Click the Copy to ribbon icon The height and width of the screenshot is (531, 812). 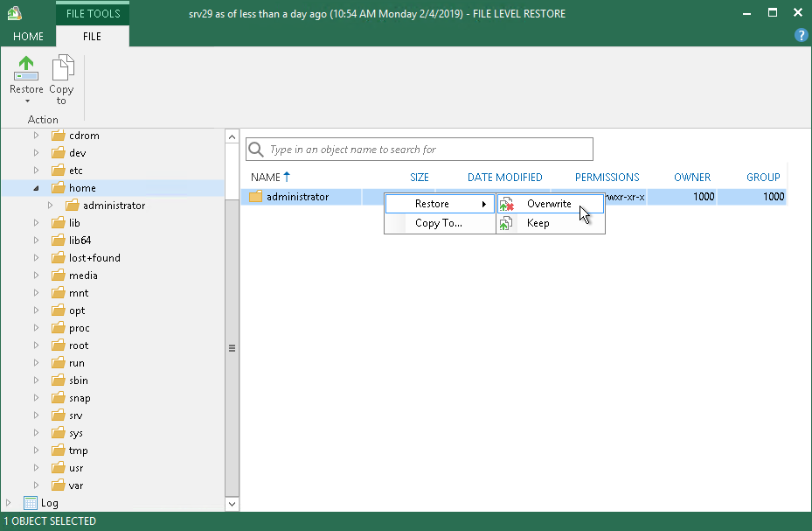63,68
